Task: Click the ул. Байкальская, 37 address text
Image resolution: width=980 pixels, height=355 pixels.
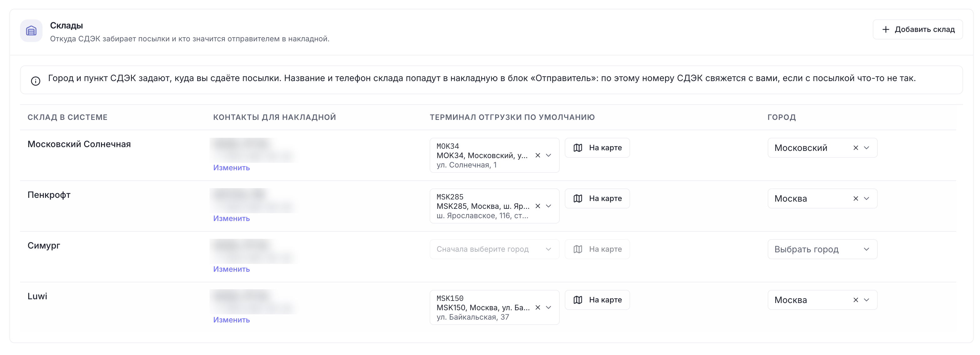Action: click(472, 317)
